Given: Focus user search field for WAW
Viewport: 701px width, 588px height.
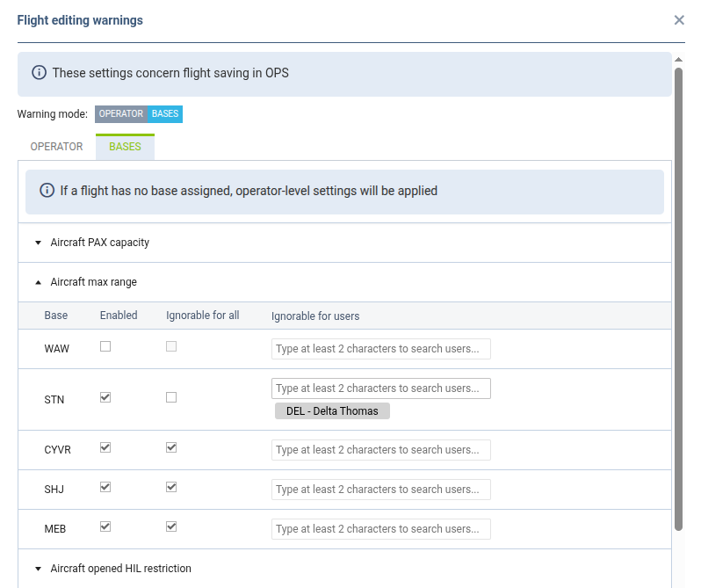Looking at the screenshot, I should click(381, 349).
